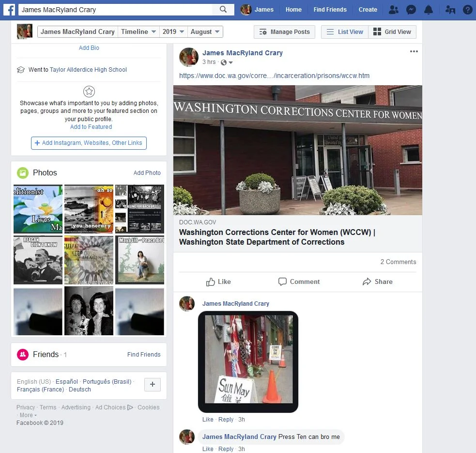Click the profile avatar beside James in top bar
The image size is (476, 453).
246,10
